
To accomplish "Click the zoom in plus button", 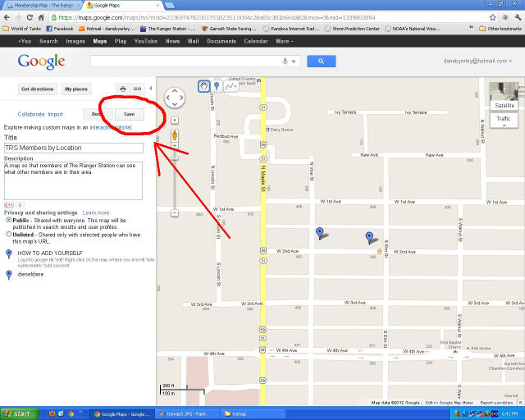I will pyautogui.click(x=175, y=146).
